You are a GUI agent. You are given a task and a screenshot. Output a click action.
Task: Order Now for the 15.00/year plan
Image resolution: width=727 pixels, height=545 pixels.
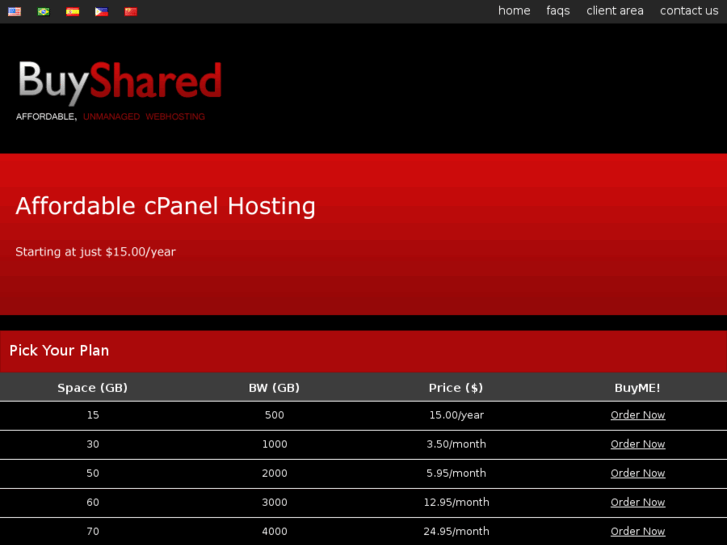coord(638,415)
